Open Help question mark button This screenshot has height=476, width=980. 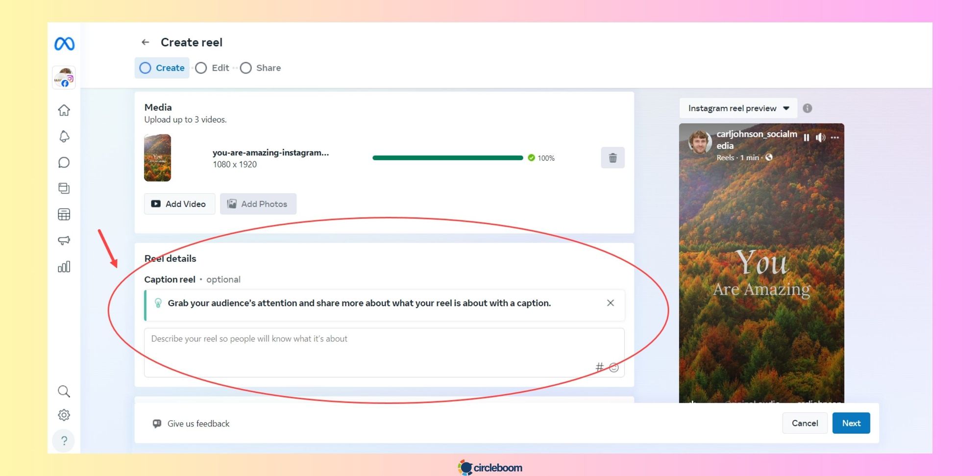[64, 441]
